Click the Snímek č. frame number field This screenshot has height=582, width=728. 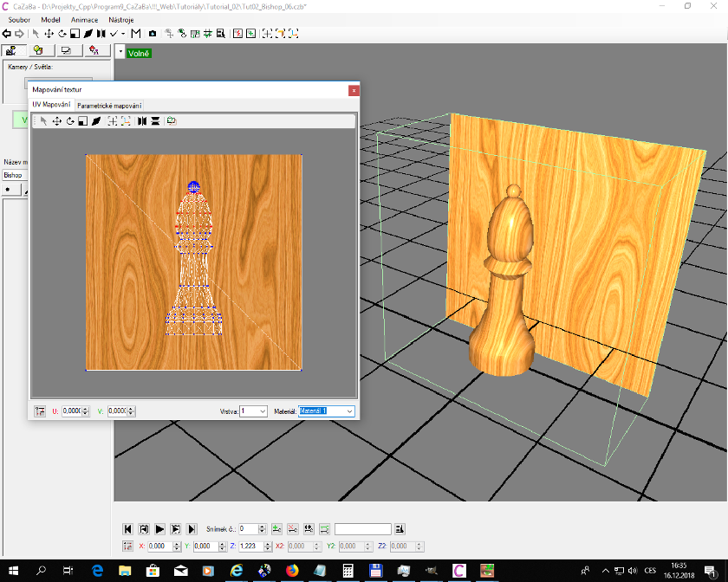pos(249,528)
